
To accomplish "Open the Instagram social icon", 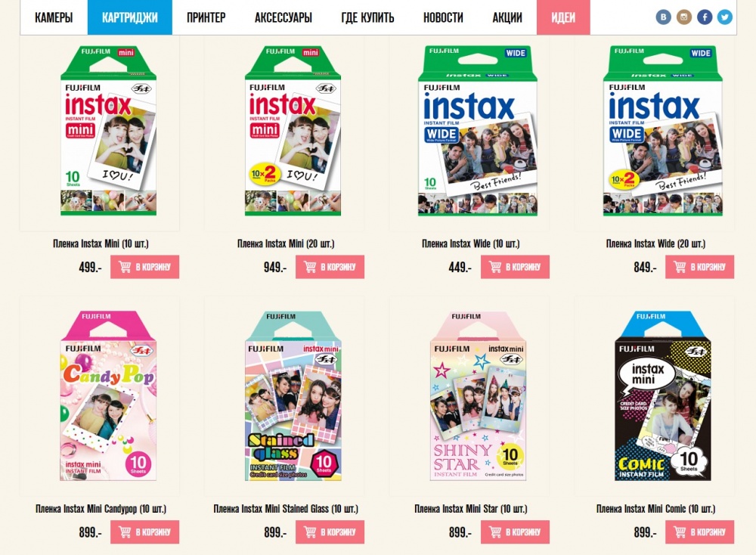I will 683,17.
